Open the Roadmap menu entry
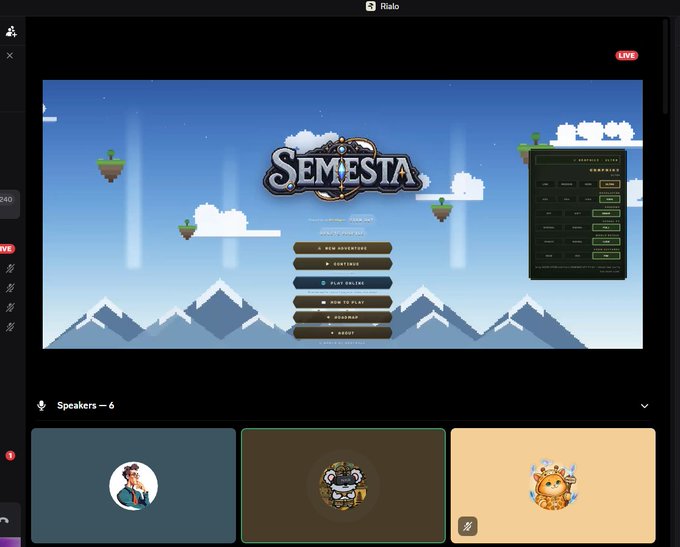Image resolution: width=680 pixels, height=547 pixels. pos(343,317)
